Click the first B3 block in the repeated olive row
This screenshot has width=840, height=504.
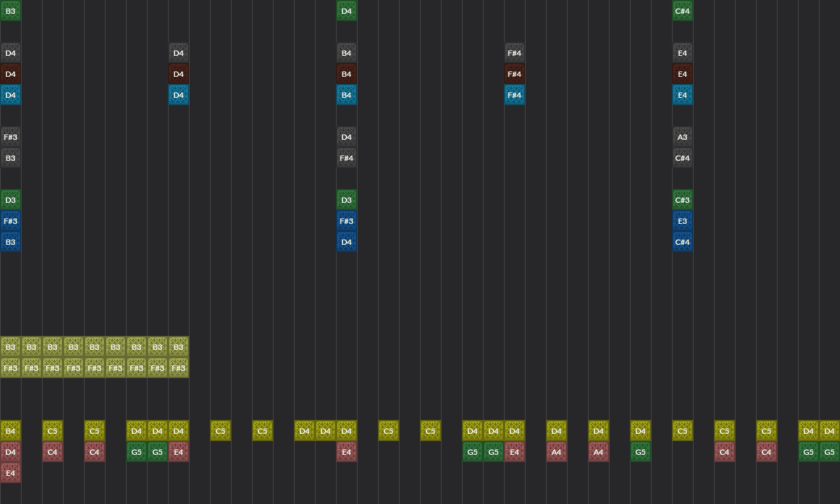(10, 346)
